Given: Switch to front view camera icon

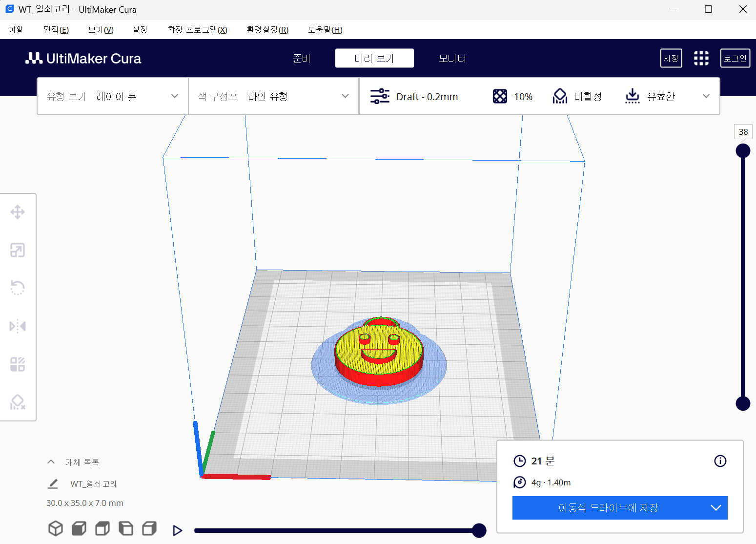Looking at the screenshot, I should point(79,528).
